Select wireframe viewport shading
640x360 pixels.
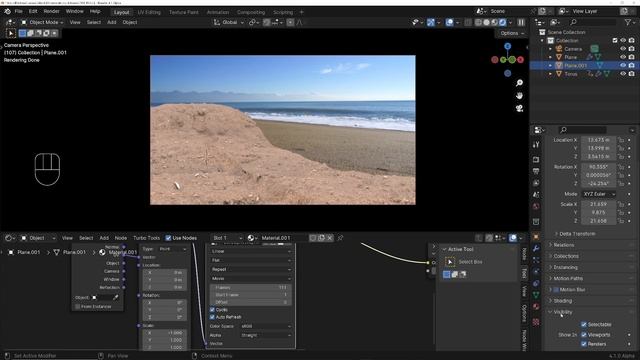coord(478,22)
